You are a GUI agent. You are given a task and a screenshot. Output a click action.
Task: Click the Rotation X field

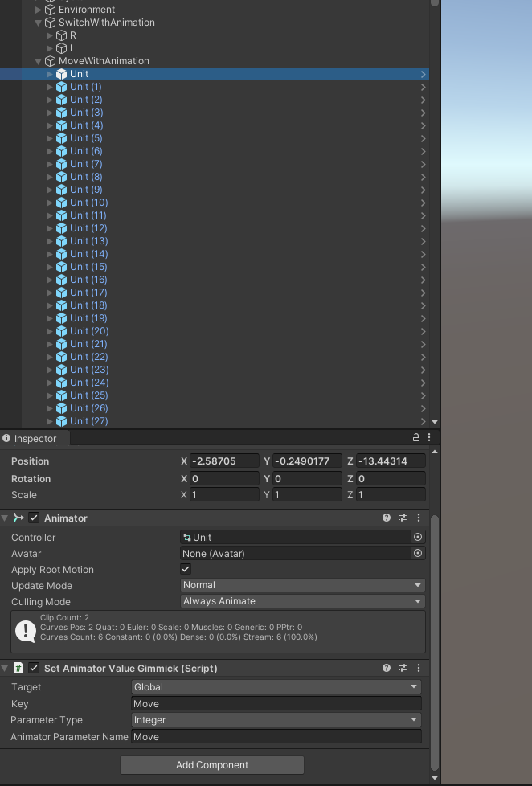coord(225,479)
